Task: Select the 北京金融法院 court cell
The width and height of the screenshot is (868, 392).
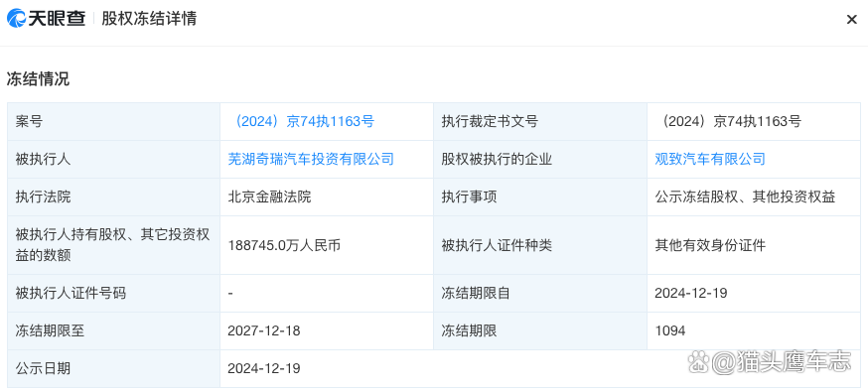Action: 327,196
